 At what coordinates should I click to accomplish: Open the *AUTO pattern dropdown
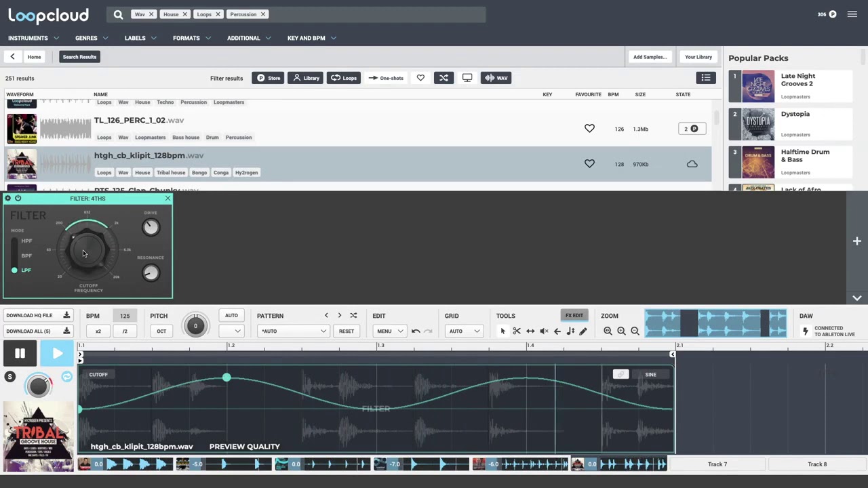293,331
